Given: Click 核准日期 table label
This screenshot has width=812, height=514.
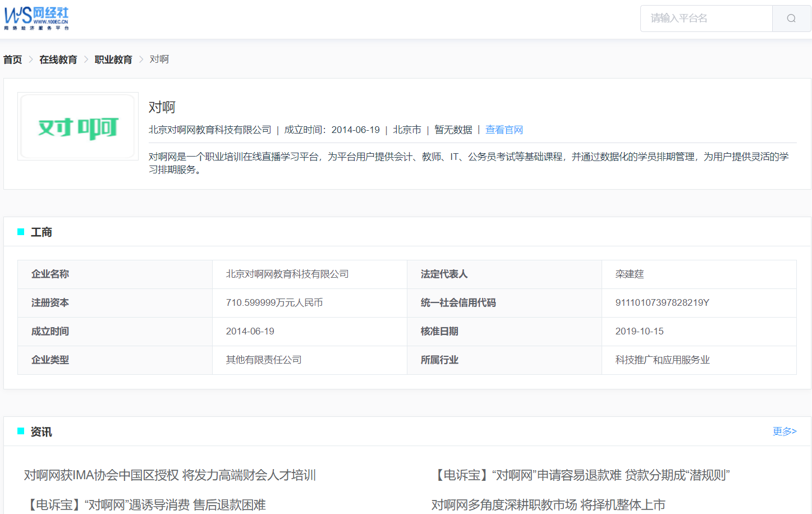Looking at the screenshot, I should point(440,331).
